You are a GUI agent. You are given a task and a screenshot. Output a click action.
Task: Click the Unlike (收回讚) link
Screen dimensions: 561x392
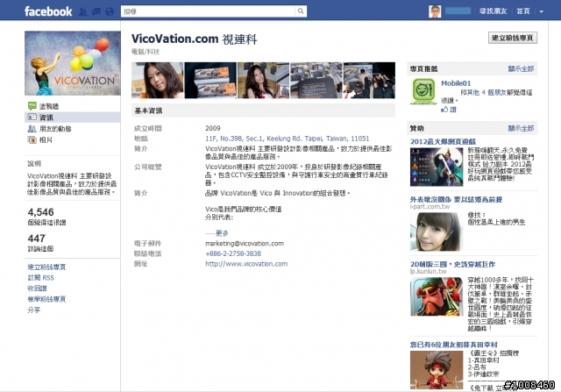[37, 289]
